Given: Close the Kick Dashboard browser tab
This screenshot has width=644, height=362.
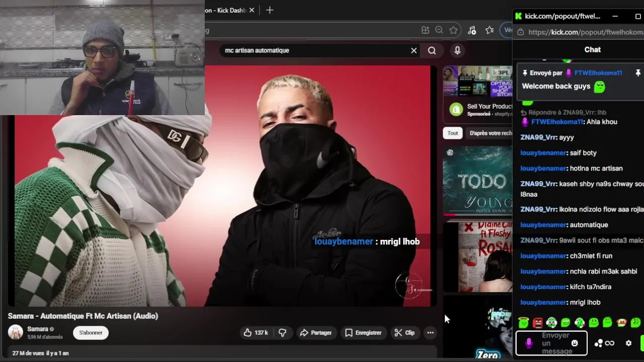Looking at the screenshot, I should click(252, 10).
